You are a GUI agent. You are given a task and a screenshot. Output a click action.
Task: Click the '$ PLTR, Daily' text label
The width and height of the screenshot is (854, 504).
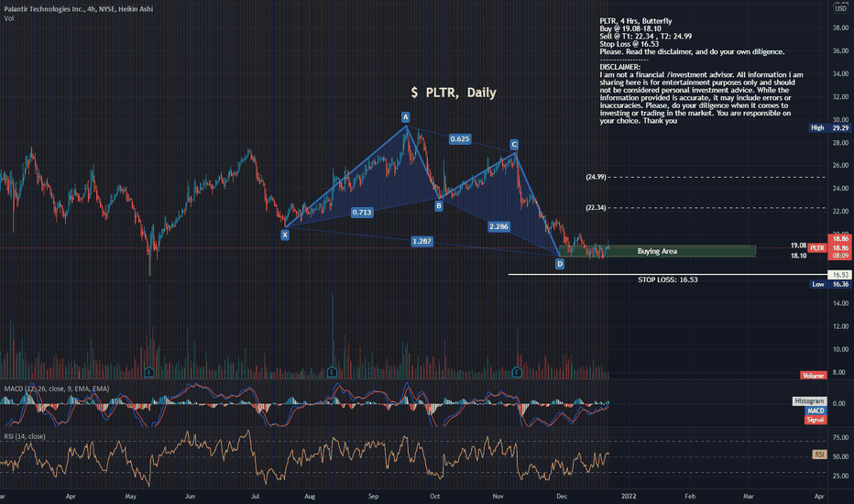[x=454, y=93]
